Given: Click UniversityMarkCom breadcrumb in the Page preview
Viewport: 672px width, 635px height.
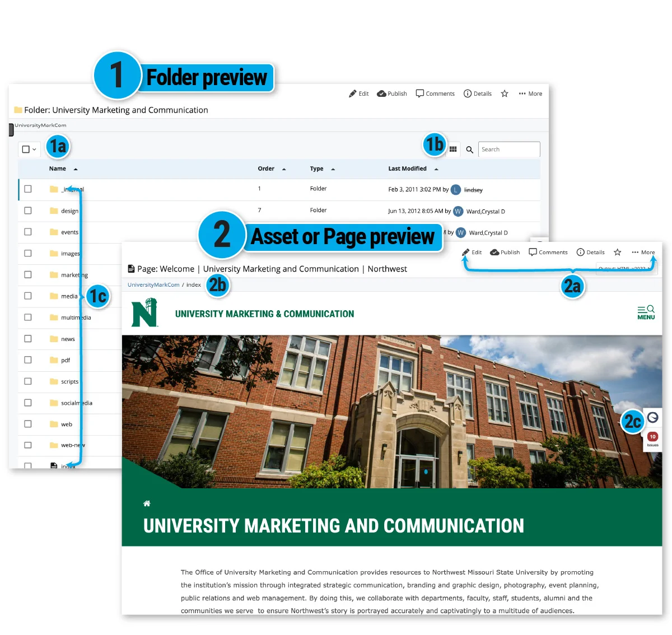Looking at the screenshot, I should pyautogui.click(x=153, y=285).
